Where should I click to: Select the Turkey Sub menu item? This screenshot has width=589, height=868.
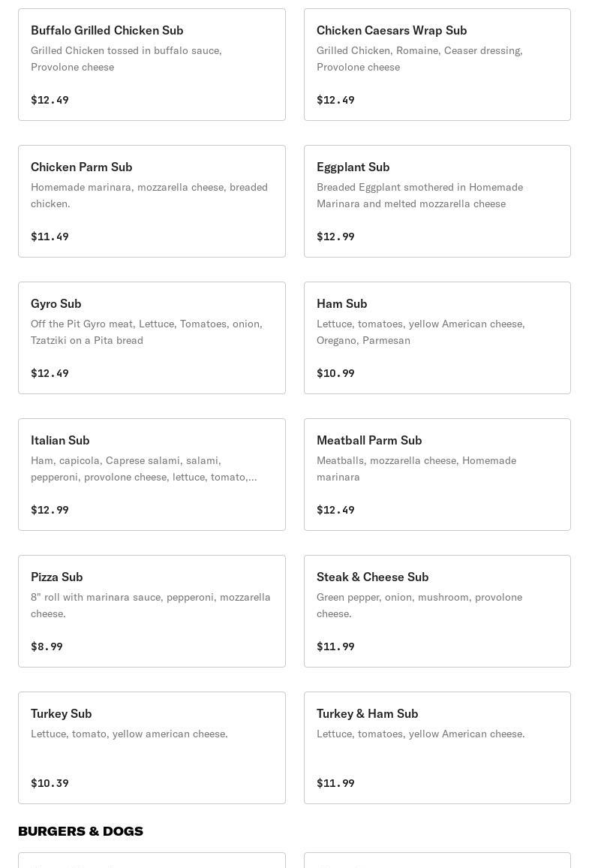point(152,748)
